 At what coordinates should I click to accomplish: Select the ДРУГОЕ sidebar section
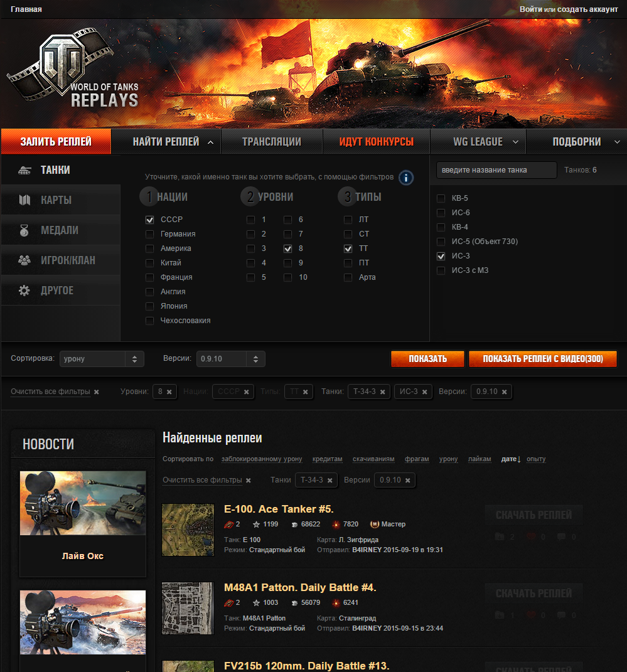coord(60,291)
